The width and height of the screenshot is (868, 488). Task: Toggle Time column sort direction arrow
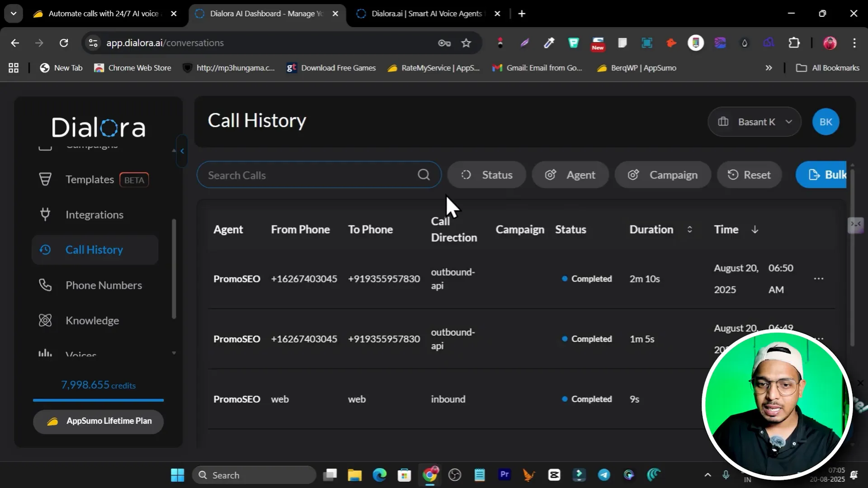pos(755,230)
